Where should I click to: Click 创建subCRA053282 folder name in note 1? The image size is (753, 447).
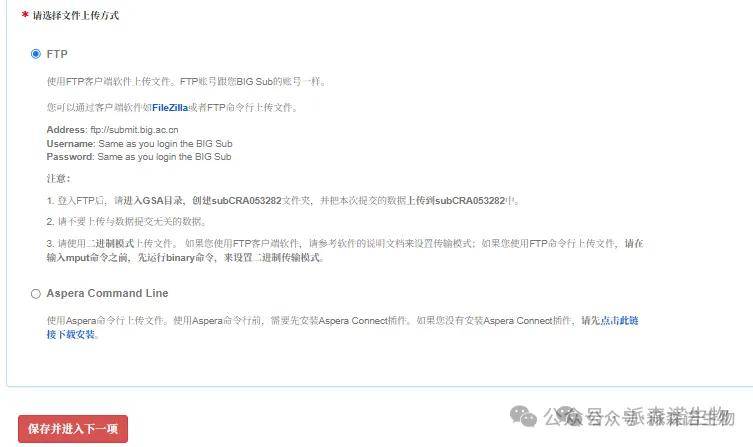point(237,201)
